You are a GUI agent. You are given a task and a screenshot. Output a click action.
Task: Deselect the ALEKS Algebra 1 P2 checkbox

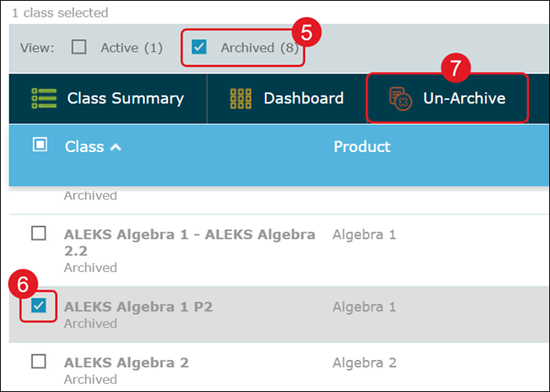click(x=38, y=306)
